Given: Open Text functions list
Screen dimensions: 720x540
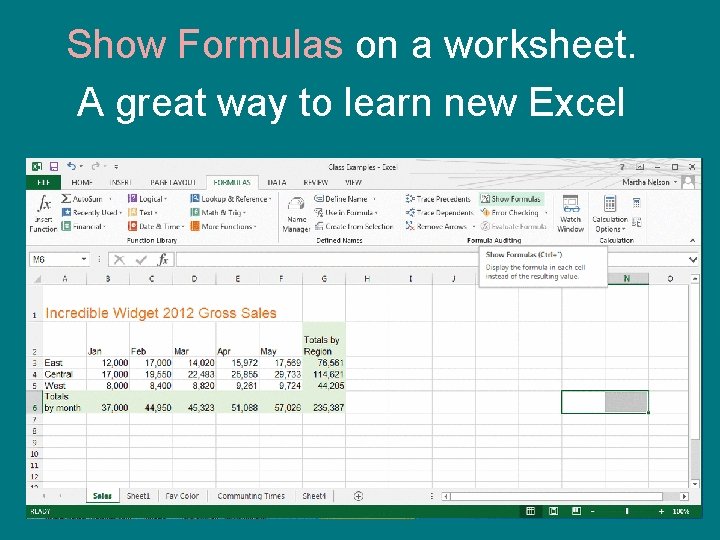Looking at the screenshot, I should click(x=142, y=213).
